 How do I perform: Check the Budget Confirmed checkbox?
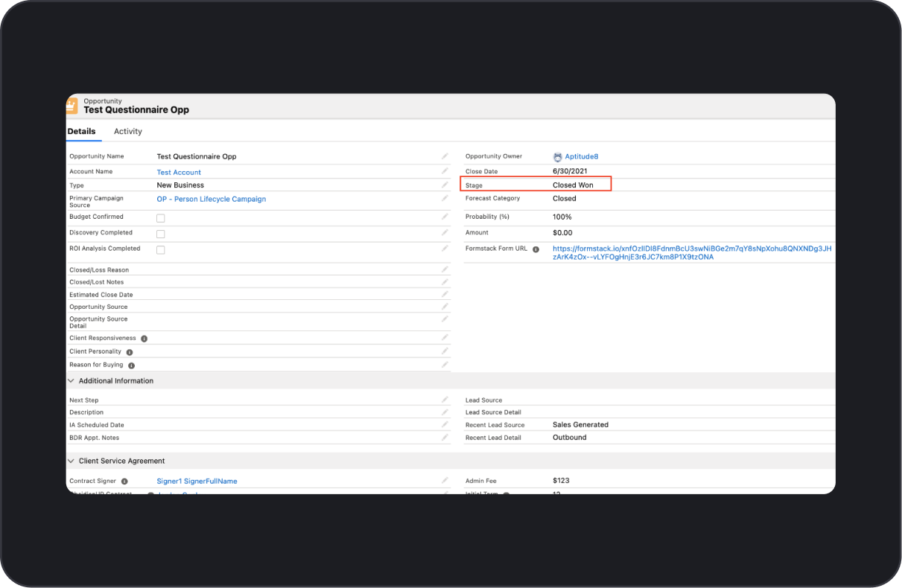[159, 217]
